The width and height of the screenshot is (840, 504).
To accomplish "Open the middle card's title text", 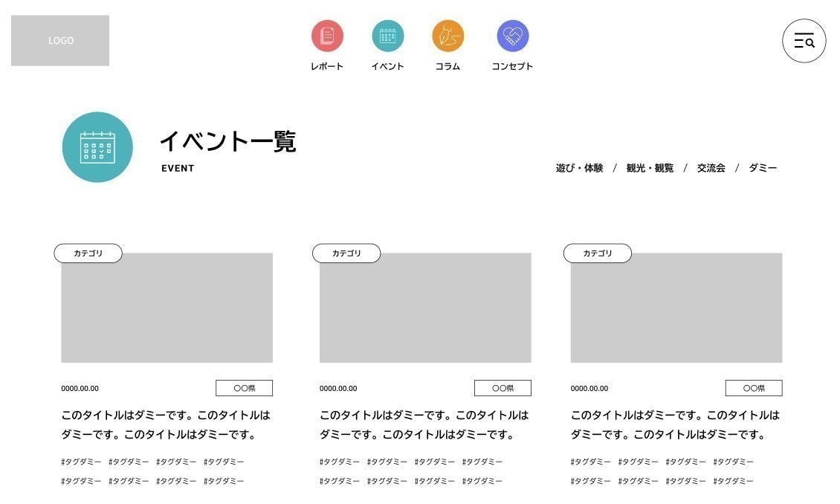I will coord(424,424).
